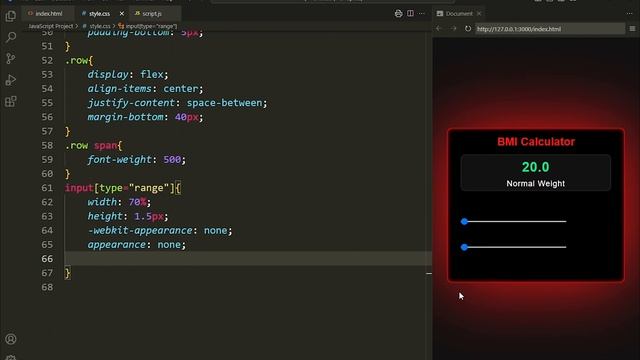Click '-webkit-appearance' on line 64
This screenshot has height=360, width=640.
pos(140,231)
